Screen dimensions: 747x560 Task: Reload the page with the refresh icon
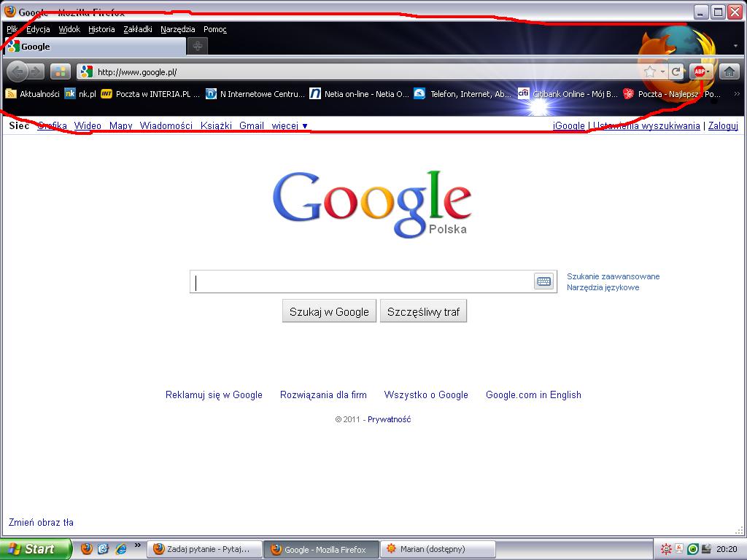tap(676, 72)
